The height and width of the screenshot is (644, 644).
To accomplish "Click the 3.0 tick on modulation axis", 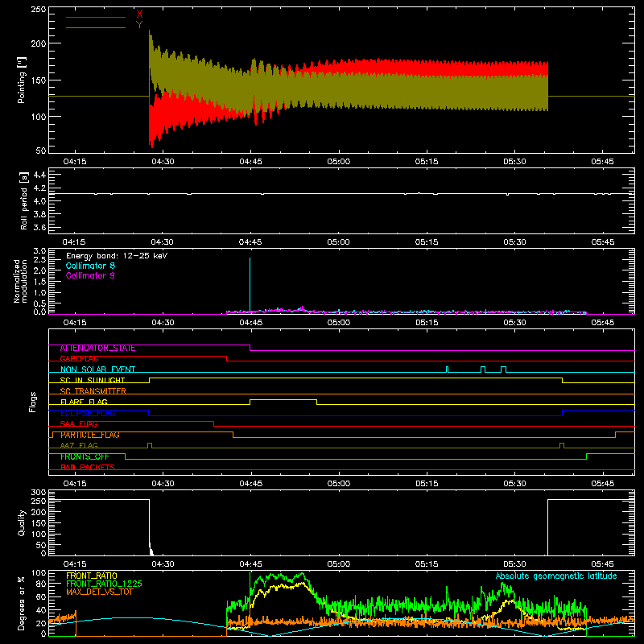I will (x=39, y=251).
